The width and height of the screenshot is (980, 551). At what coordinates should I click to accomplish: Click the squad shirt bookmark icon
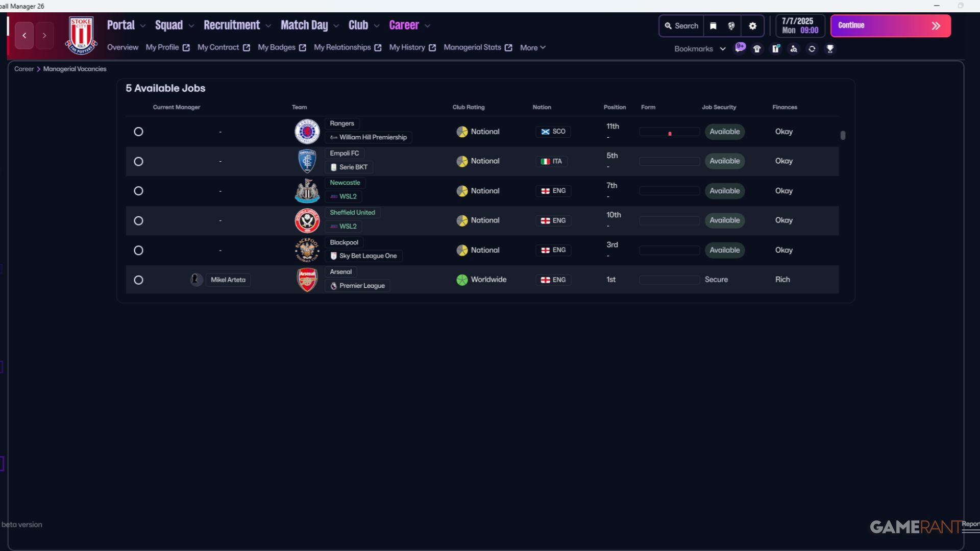pyautogui.click(x=757, y=49)
